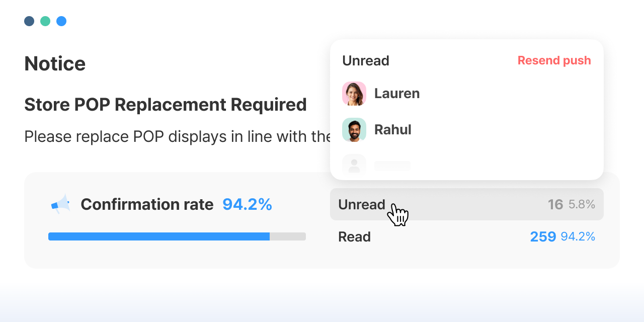Open the Unread row in stats
Viewport: 644px width, 322px height.
point(467,204)
